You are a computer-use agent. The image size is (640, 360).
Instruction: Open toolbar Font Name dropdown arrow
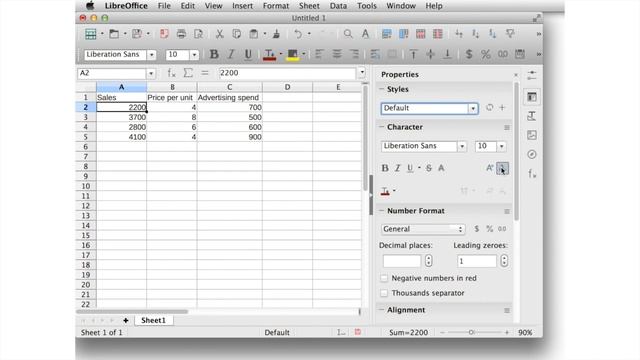coord(151,54)
